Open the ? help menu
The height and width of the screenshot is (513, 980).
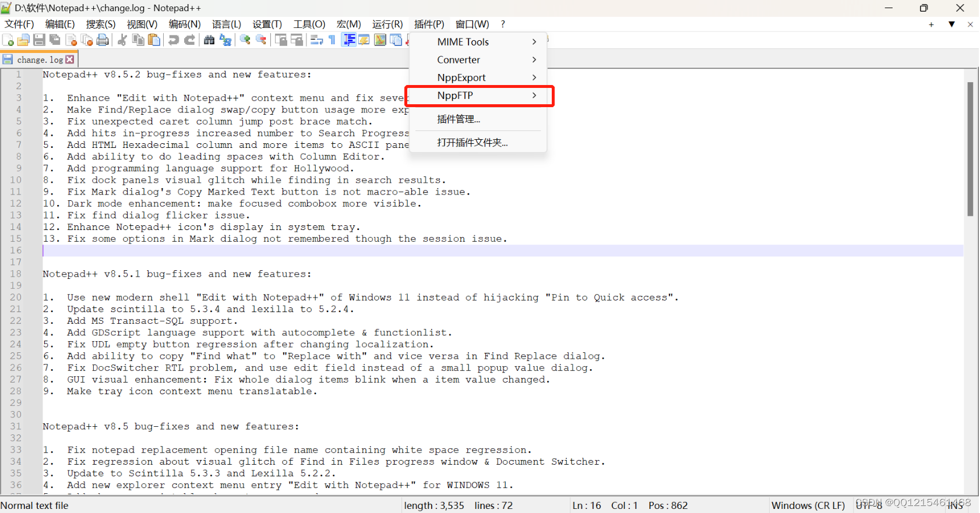point(503,24)
